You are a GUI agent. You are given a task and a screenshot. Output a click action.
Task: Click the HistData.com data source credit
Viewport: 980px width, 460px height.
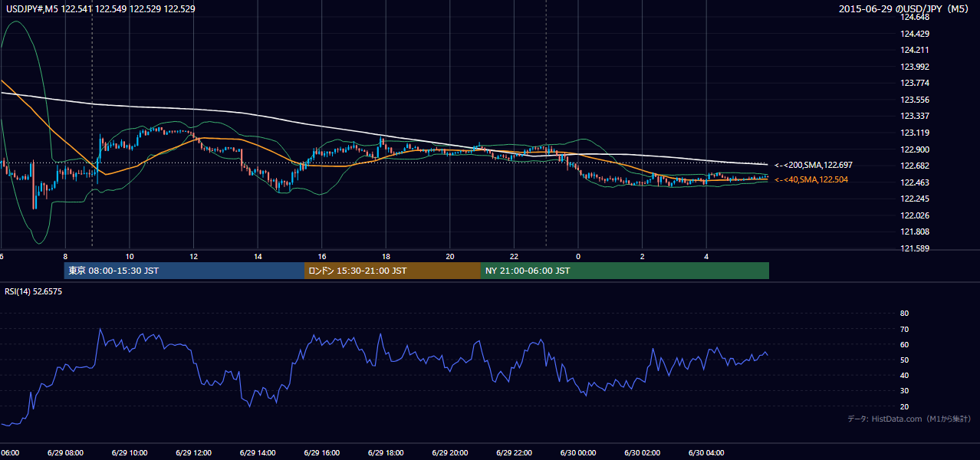(909, 419)
